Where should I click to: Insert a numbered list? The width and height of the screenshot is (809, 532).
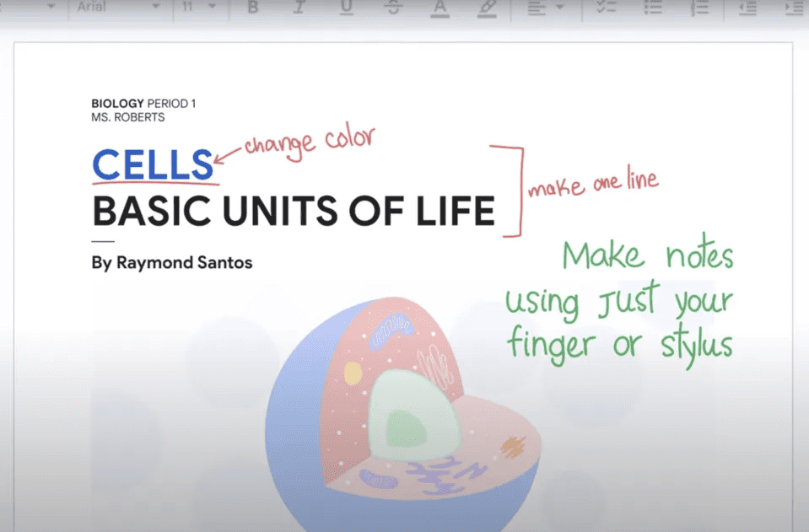pyautogui.click(x=699, y=8)
